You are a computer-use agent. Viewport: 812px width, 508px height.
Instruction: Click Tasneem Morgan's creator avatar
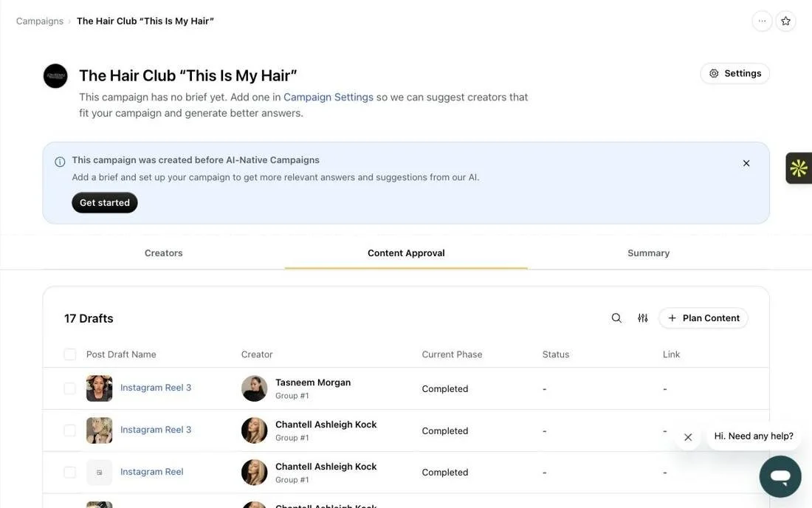(x=254, y=388)
